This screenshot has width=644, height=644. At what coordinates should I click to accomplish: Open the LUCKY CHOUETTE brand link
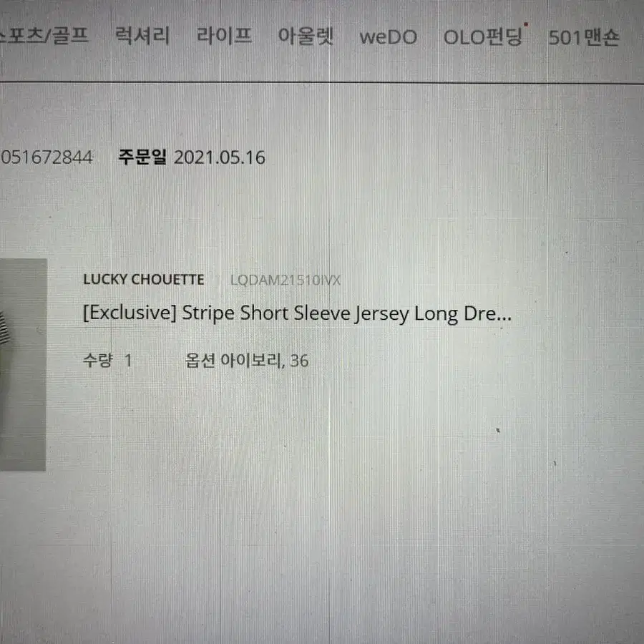click(143, 280)
